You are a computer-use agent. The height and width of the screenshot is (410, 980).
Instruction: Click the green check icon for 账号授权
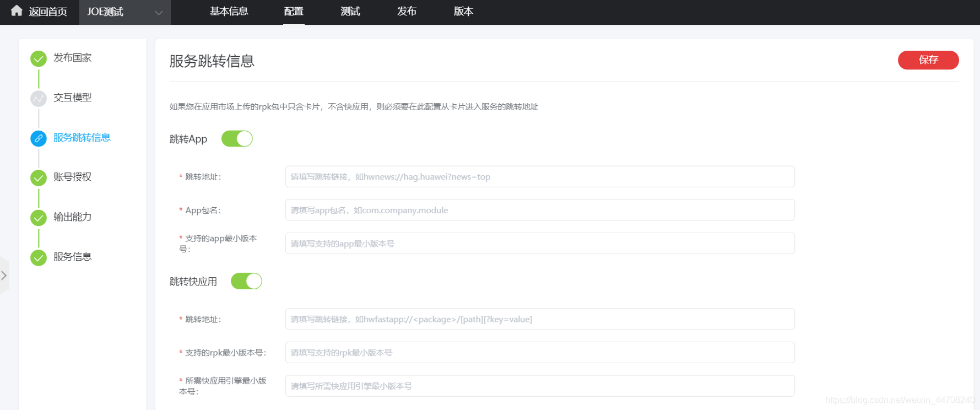(x=39, y=178)
